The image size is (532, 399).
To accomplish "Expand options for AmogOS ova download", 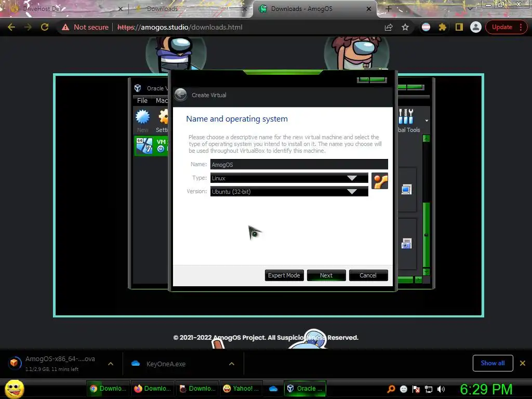I will 110,363.
